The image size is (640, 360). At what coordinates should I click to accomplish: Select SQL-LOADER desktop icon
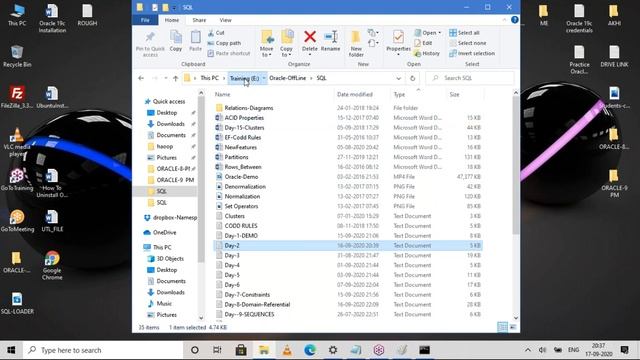pos(17,303)
